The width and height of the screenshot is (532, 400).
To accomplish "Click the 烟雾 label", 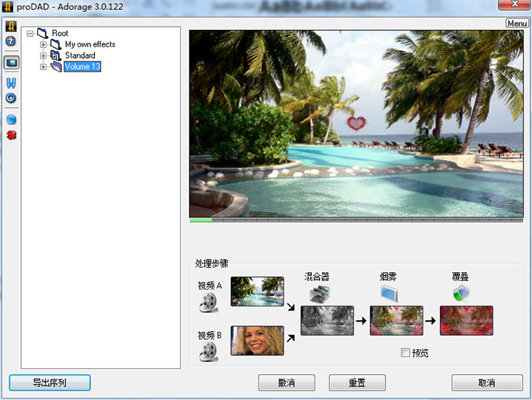I will click(x=388, y=277).
